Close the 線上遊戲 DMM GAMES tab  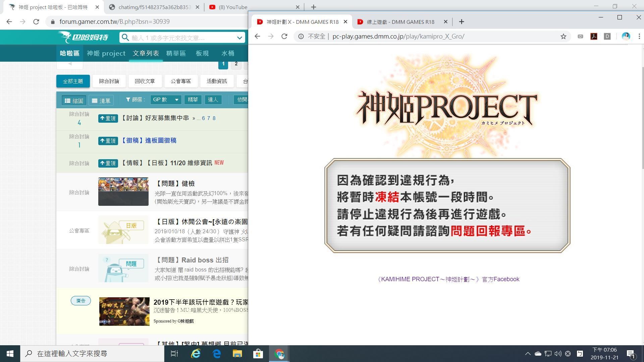(445, 22)
